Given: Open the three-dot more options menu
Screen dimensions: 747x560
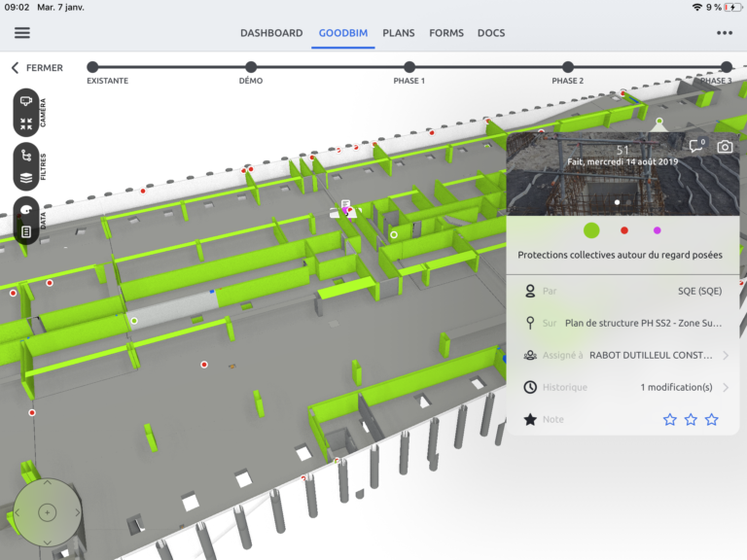Looking at the screenshot, I should (725, 32).
